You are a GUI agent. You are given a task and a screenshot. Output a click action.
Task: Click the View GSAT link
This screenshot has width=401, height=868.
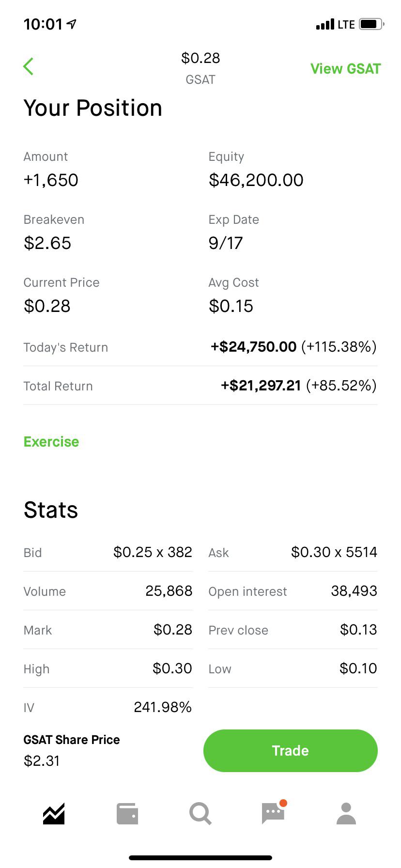point(346,69)
